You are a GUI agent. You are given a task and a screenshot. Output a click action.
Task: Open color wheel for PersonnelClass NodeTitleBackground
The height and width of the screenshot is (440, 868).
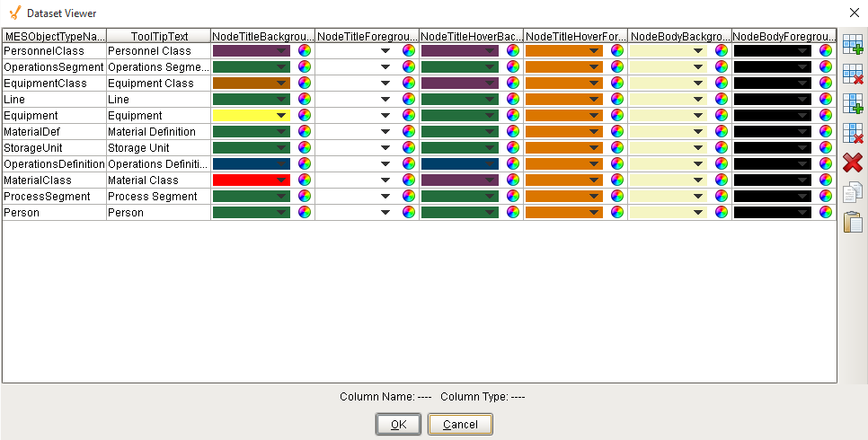tap(306, 51)
